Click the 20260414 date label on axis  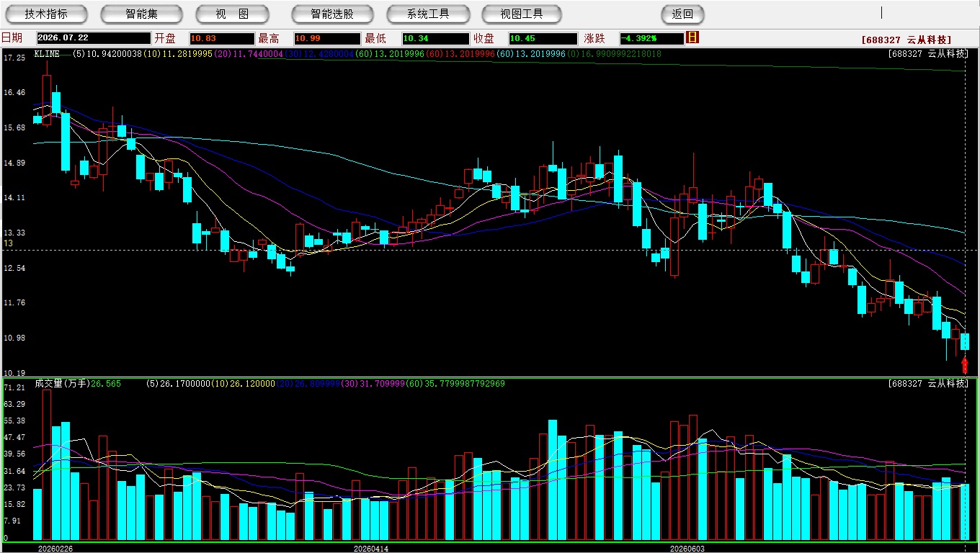pos(370,548)
